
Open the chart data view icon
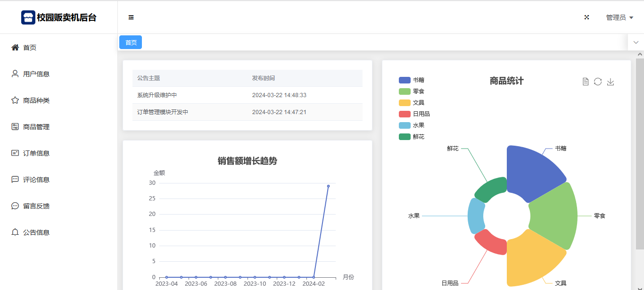tap(586, 82)
